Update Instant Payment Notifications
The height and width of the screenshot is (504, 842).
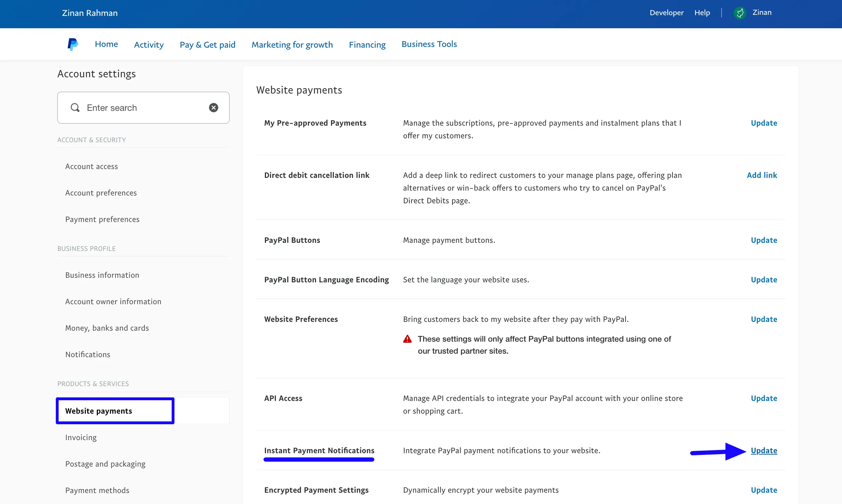point(764,450)
